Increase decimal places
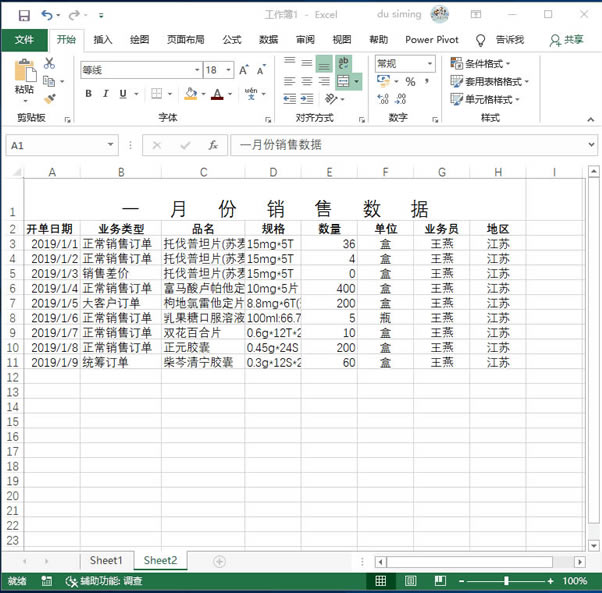This screenshot has height=593, width=602. 383,99
